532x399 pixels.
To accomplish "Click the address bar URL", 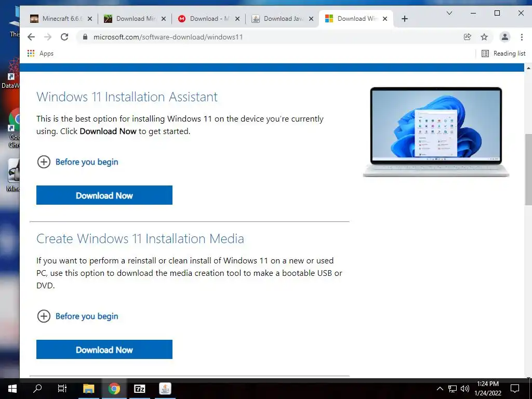I will tap(168, 37).
